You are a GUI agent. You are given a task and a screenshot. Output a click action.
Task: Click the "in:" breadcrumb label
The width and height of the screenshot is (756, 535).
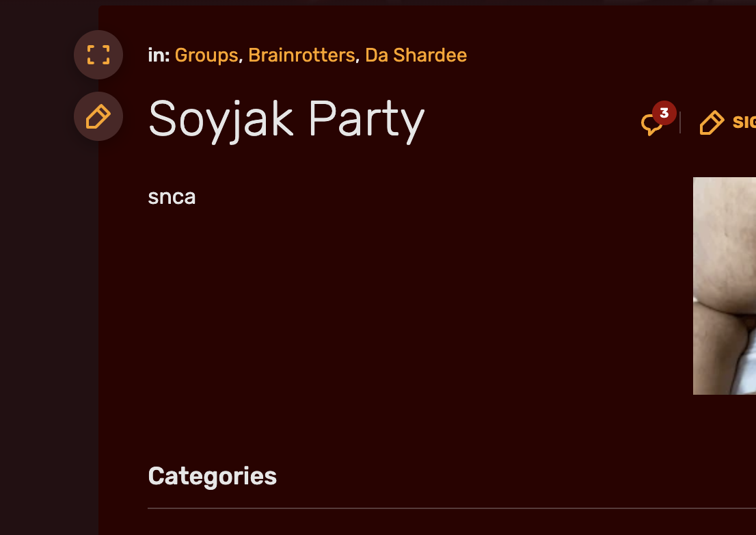159,55
